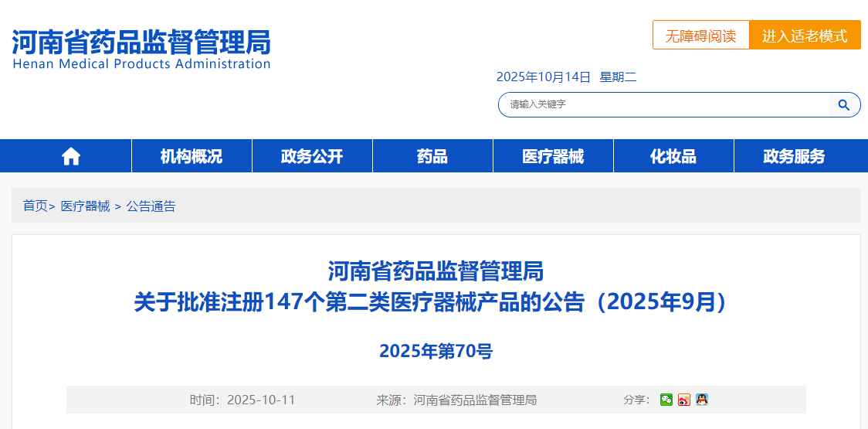Image resolution: width=868 pixels, height=429 pixels.
Task: Navigate to the 政务服务 menu
Action: [x=794, y=156]
